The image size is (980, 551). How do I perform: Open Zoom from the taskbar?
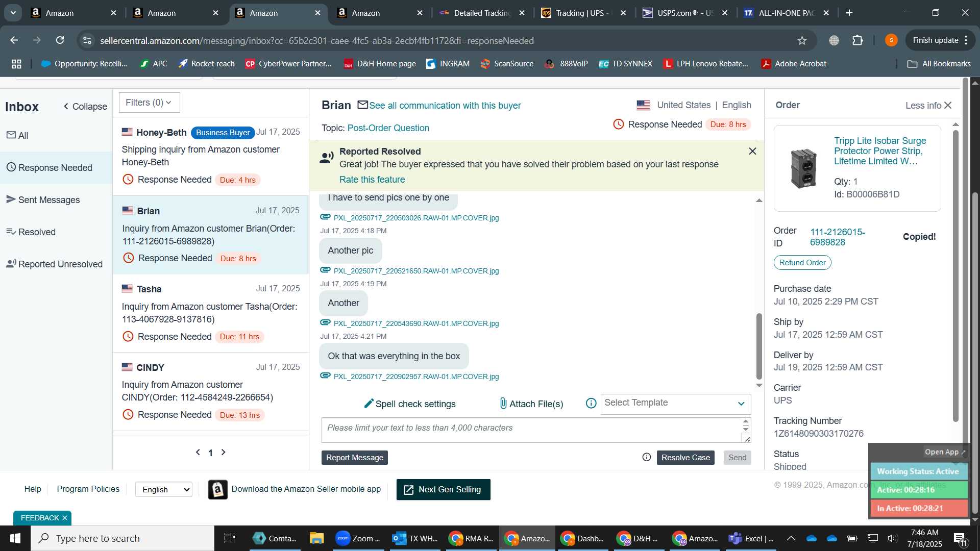tap(358, 538)
